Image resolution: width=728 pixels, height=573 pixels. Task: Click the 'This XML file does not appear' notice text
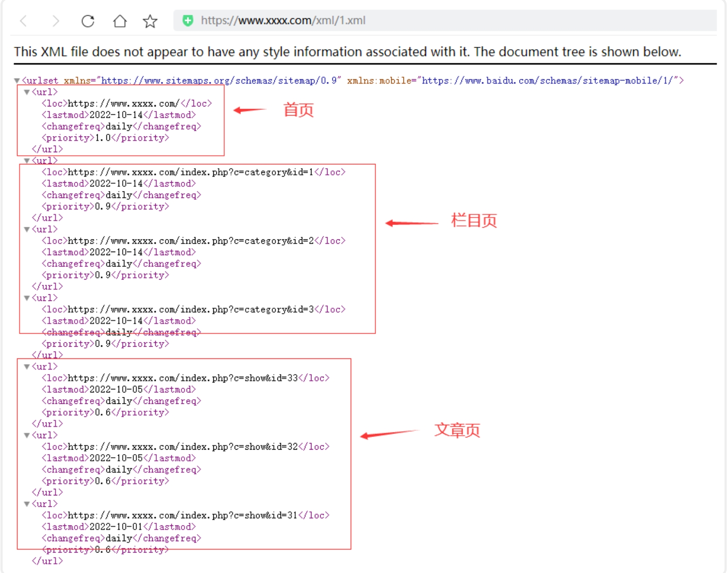point(348,52)
